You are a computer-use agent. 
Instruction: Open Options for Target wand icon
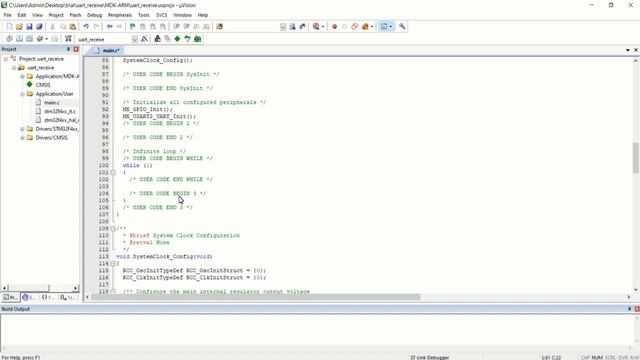(x=144, y=39)
